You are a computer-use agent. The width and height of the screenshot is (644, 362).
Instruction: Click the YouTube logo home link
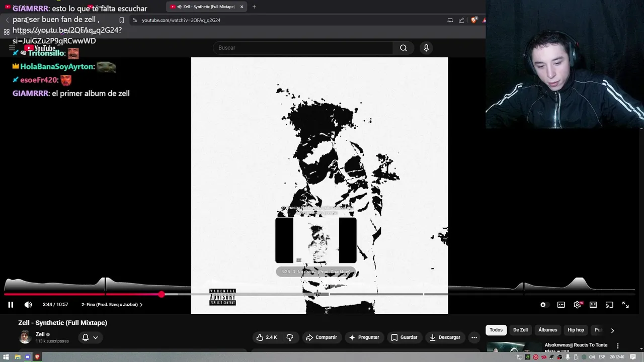click(40, 48)
